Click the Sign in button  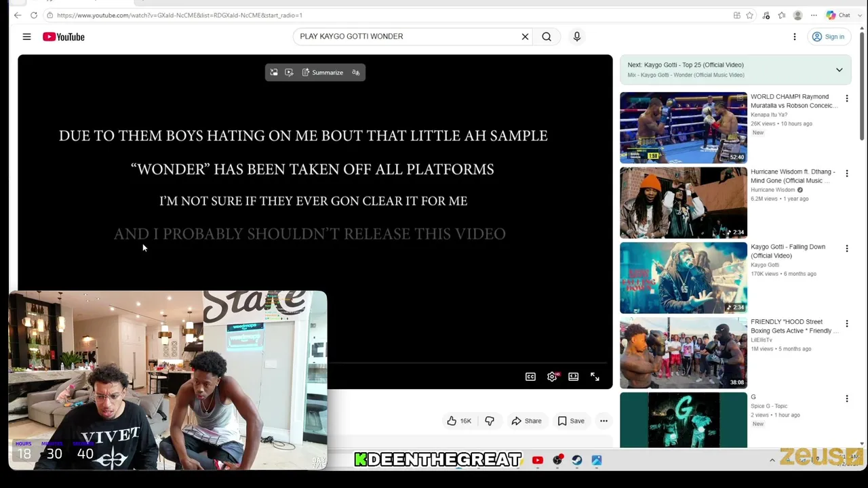pyautogui.click(x=828, y=37)
